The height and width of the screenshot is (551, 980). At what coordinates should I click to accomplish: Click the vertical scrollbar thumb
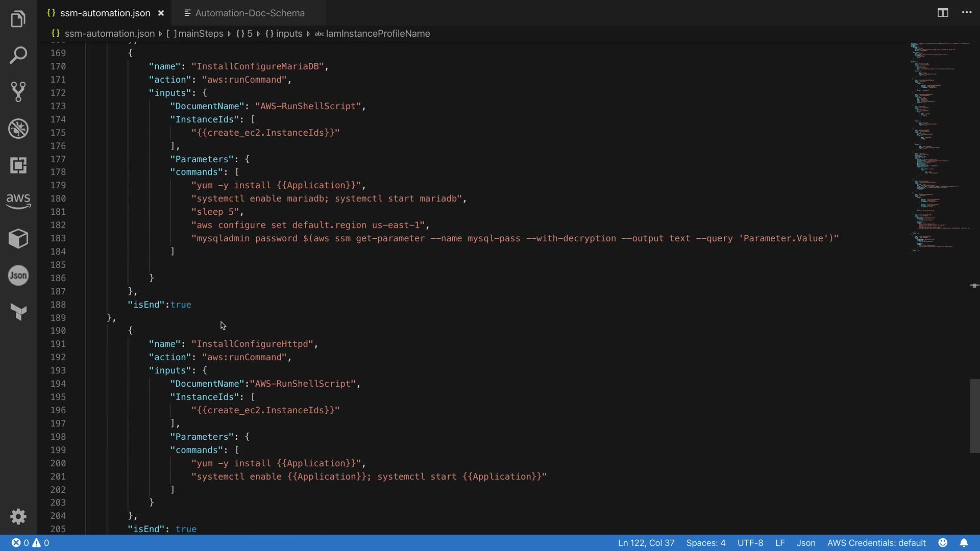[974, 416]
